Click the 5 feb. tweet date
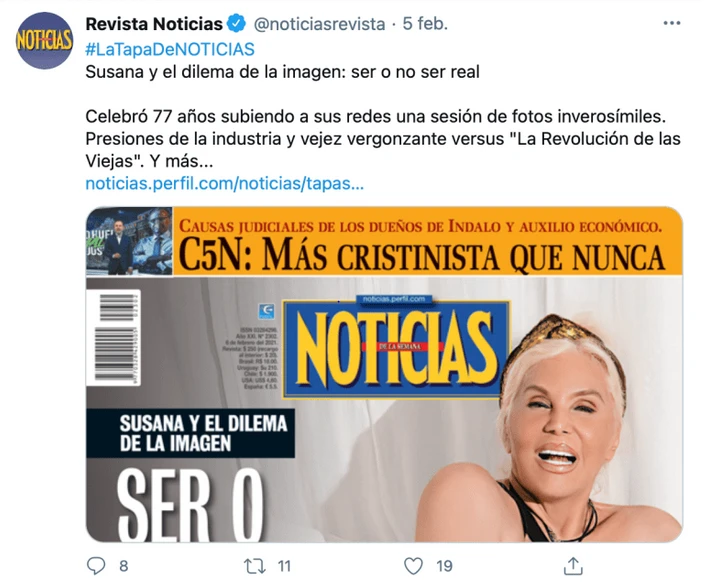 (425, 24)
